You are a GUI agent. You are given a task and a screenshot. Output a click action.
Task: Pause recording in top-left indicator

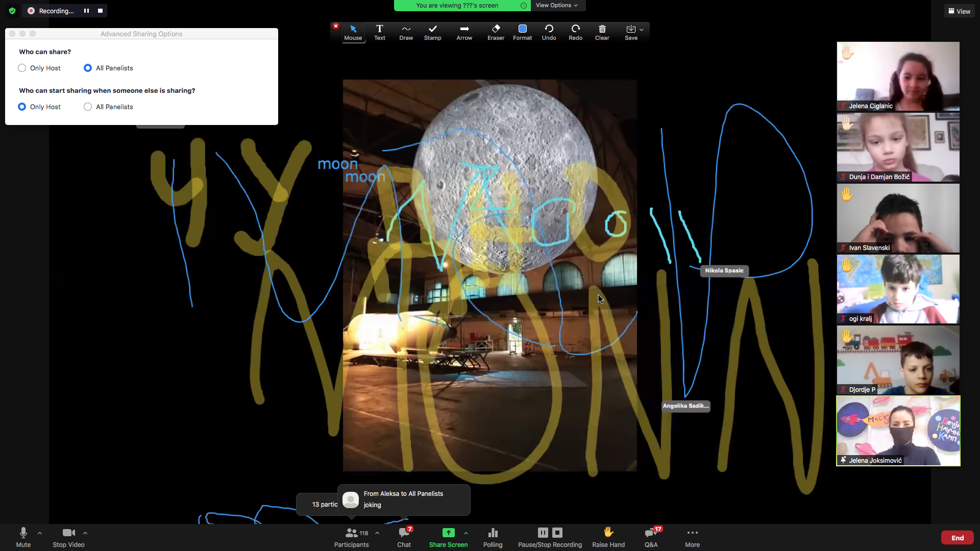click(x=86, y=11)
